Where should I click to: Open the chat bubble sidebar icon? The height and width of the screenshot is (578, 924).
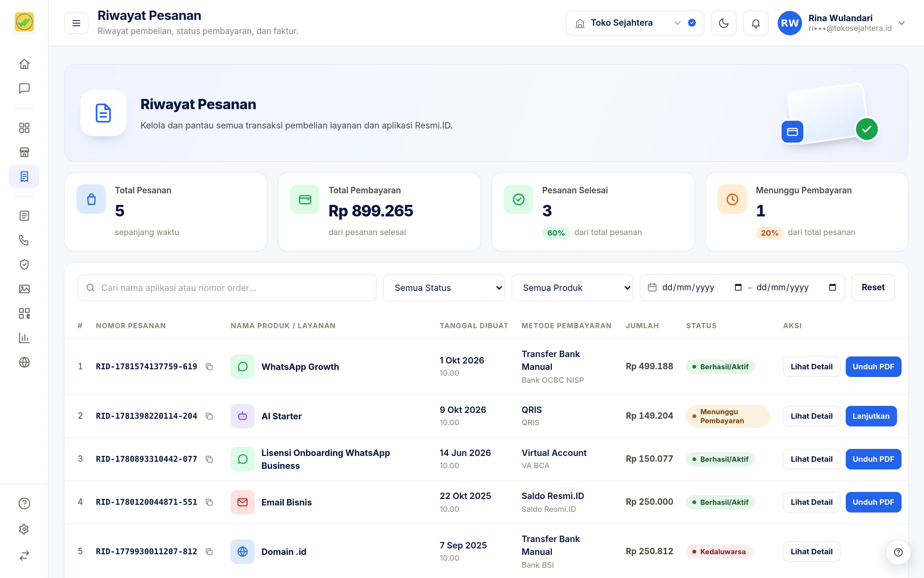click(x=24, y=88)
